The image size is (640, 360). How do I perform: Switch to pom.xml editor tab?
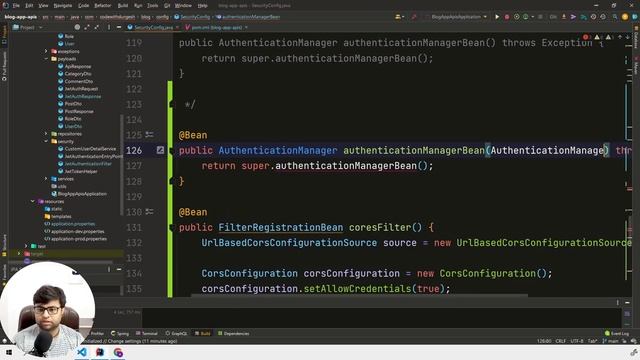coord(216,27)
